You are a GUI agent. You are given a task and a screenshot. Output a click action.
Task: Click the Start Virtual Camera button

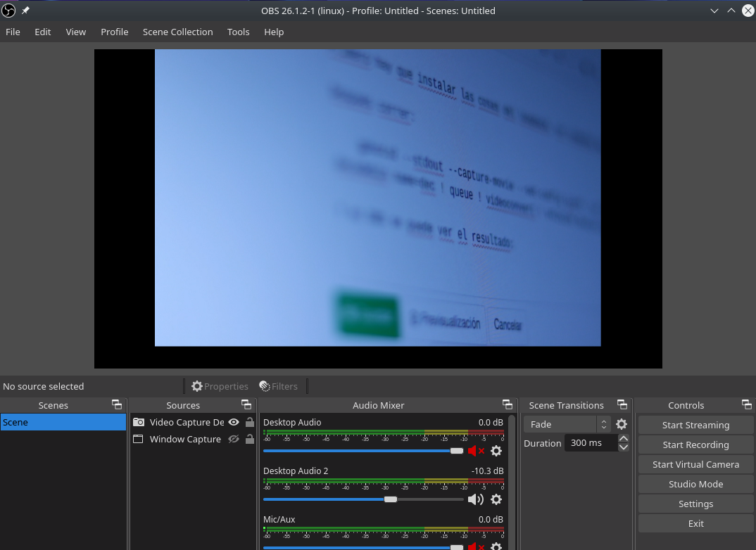pos(695,464)
